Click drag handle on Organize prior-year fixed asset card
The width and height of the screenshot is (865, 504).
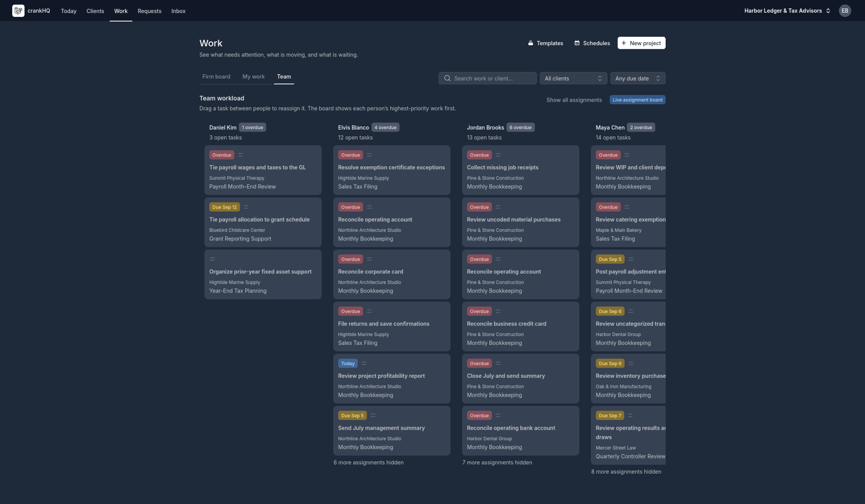[212, 259]
